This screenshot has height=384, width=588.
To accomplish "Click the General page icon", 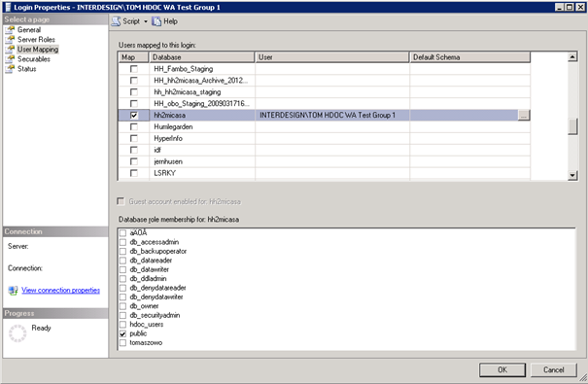I will point(10,29).
